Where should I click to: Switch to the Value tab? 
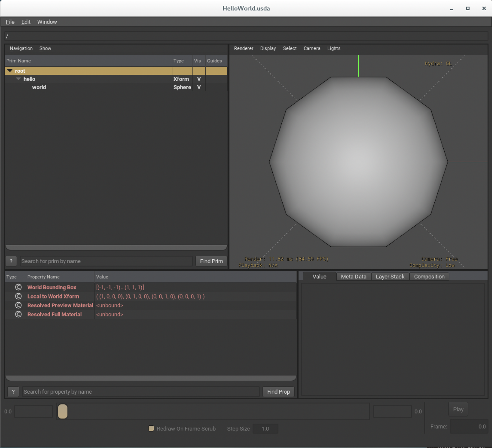tap(320, 276)
